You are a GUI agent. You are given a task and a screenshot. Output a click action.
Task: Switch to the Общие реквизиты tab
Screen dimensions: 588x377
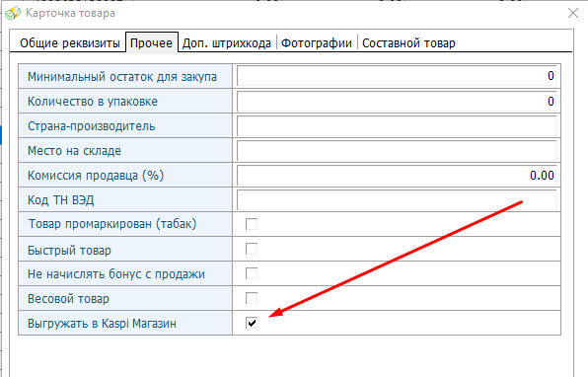tap(70, 43)
